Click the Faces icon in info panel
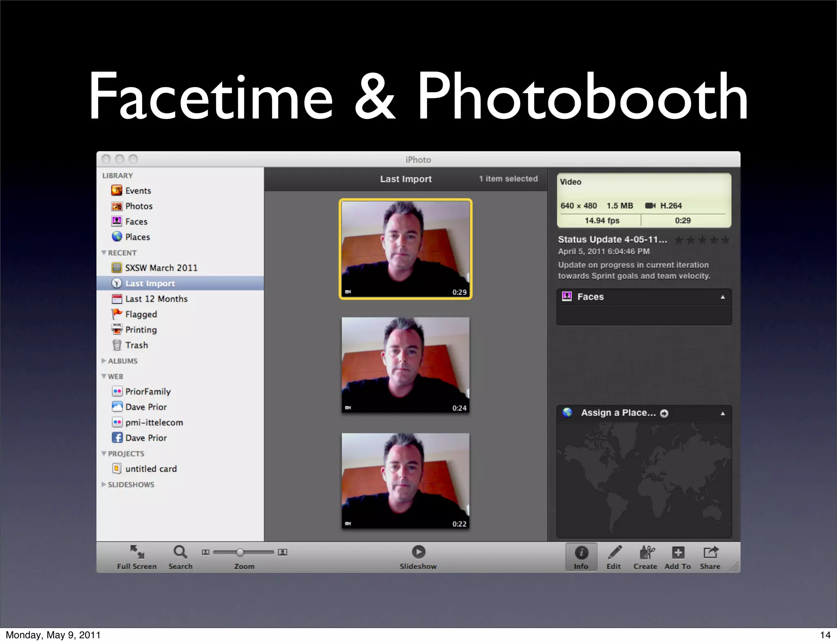The width and height of the screenshot is (837, 644). pyautogui.click(x=567, y=297)
